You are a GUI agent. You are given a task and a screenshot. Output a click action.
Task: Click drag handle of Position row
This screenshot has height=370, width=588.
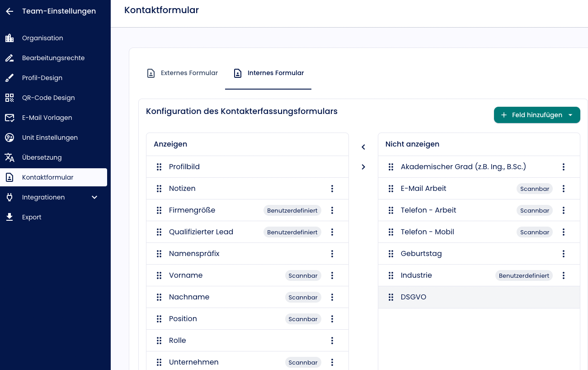[159, 319]
